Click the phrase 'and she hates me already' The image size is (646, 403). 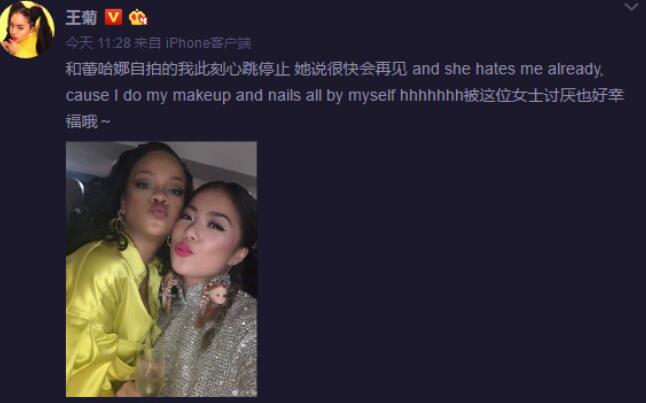click(508, 69)
